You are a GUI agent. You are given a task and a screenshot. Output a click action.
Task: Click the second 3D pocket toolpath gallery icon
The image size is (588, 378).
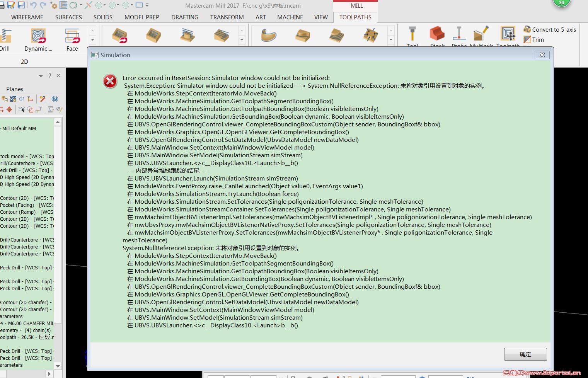[153, 36]
